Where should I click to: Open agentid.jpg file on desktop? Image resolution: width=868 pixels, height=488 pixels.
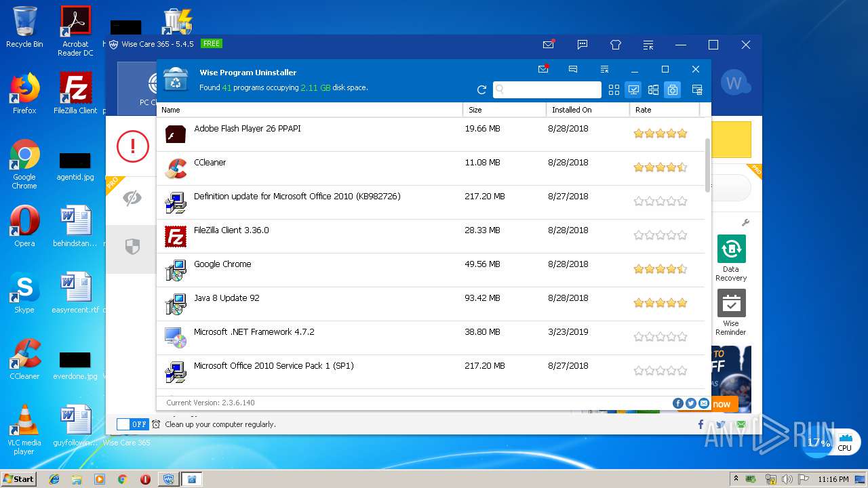[x=75, y=166]
